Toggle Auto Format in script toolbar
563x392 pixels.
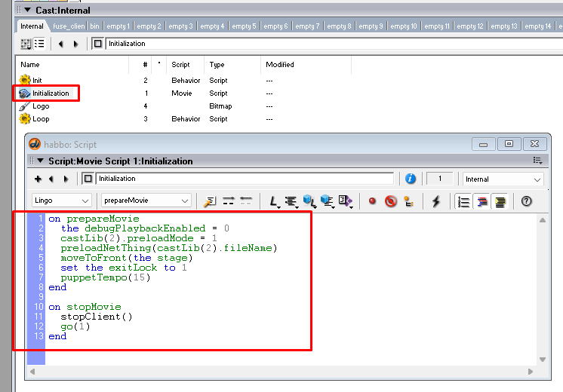pyautogui.click(x=500, y=201)
